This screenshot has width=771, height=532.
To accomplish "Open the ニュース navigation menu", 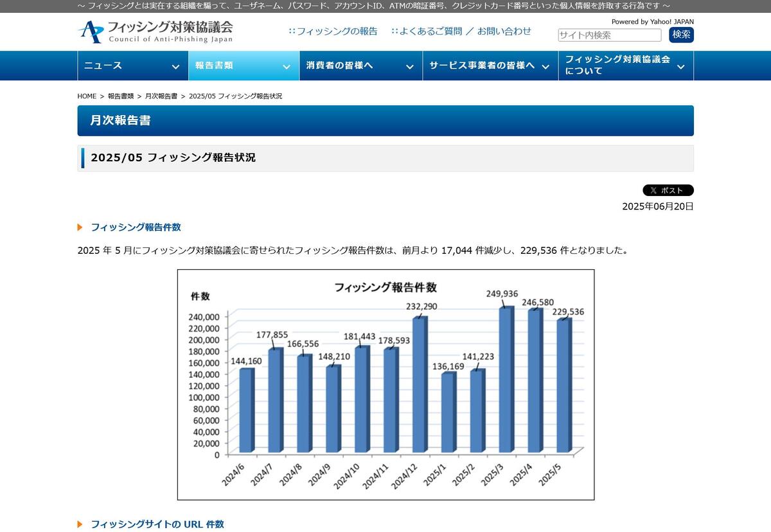I will pyautogui.click(x=133, y=66).
